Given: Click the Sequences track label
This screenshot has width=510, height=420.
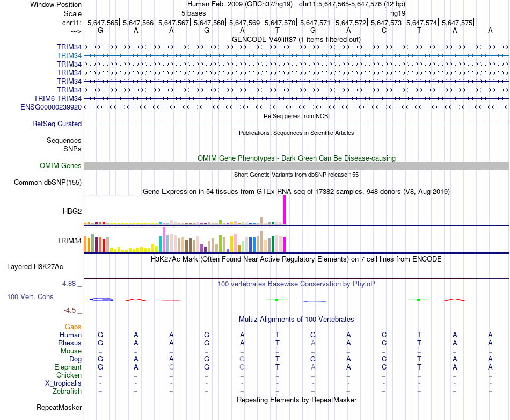Looking at the screenshot, I should coord(64,141).
